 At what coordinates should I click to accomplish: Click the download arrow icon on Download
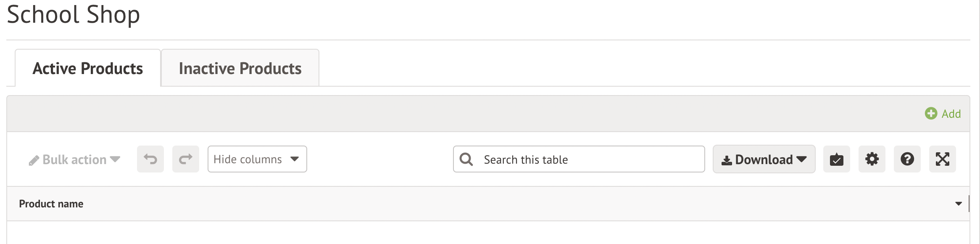tap(727, 160)
